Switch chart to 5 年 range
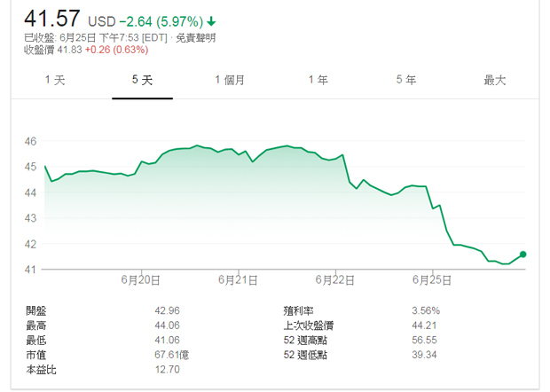This screenshot has height=392, width=550. coord(406,81)
